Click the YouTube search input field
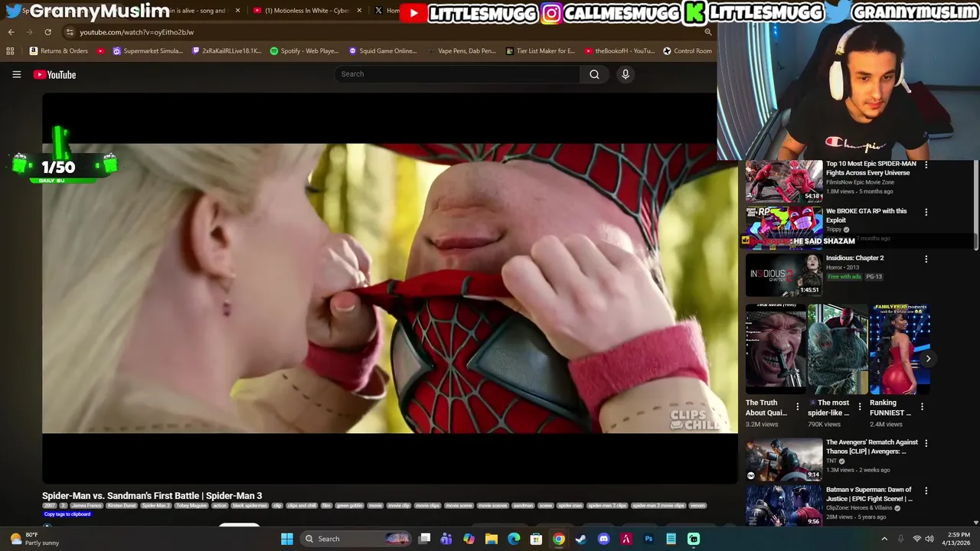The width and height of the screenshot is (980, 551). [x=457, y=74]
